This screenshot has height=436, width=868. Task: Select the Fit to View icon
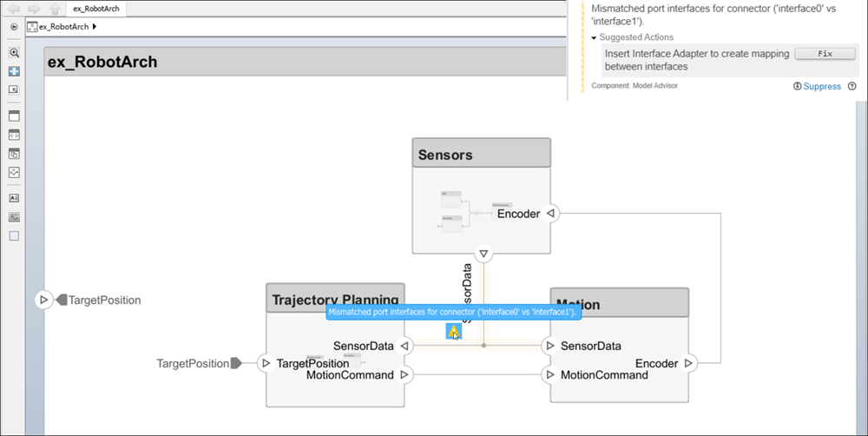14,71
